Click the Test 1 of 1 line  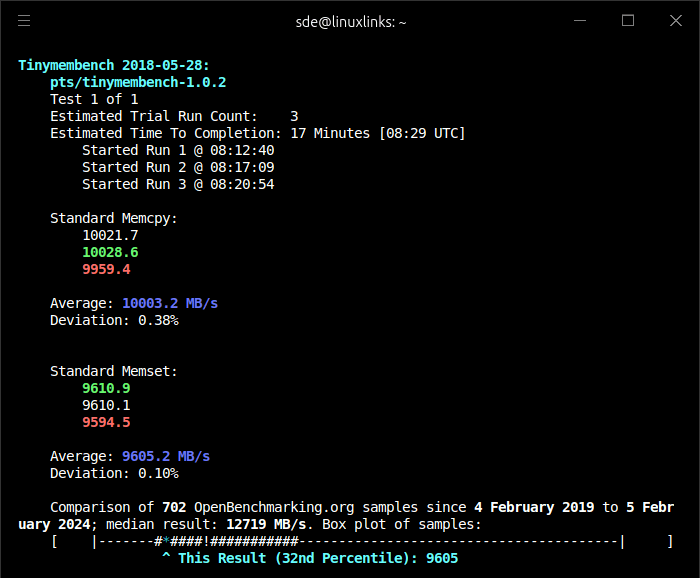[x=94, y=99]
